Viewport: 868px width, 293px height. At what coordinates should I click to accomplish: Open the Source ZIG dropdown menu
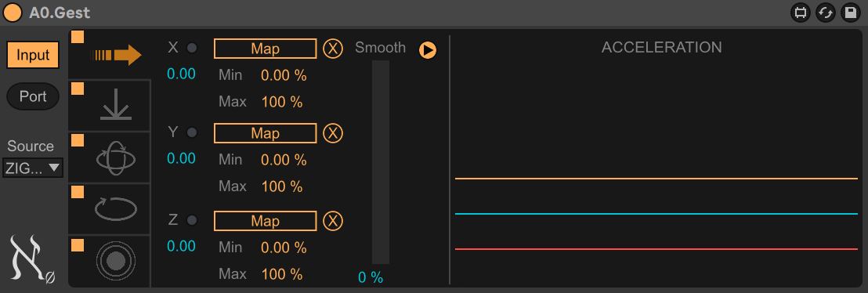33,168
